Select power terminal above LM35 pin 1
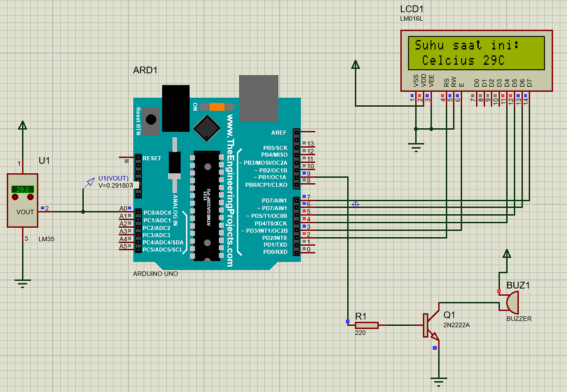The image size is (567, 392). 22,126
